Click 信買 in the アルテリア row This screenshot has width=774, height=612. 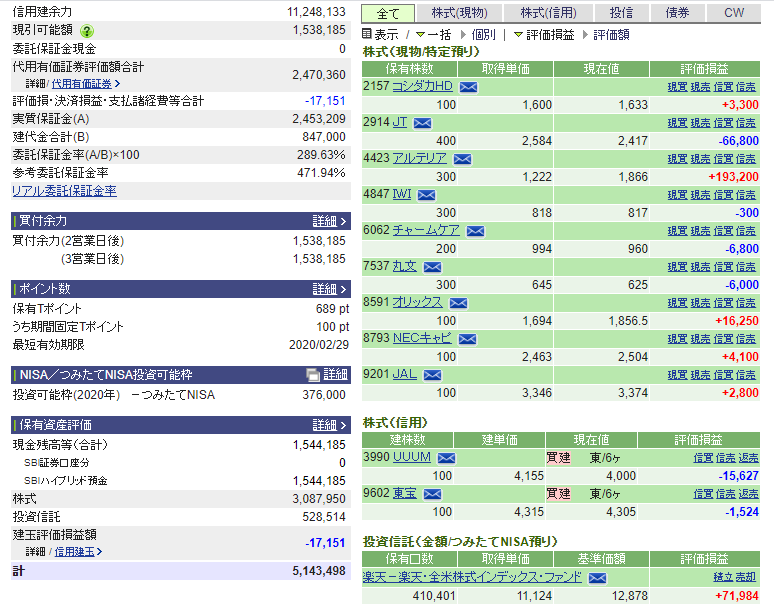723,159
